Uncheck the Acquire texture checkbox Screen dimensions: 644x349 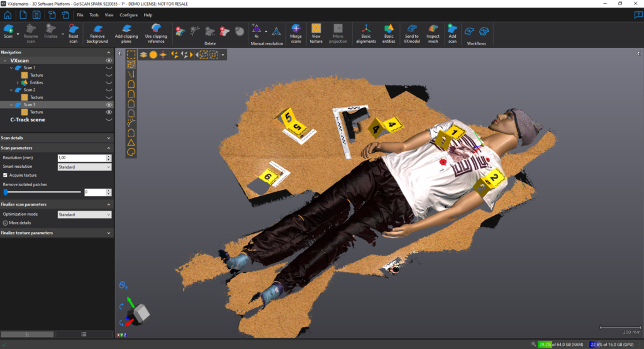click(6, 175)
